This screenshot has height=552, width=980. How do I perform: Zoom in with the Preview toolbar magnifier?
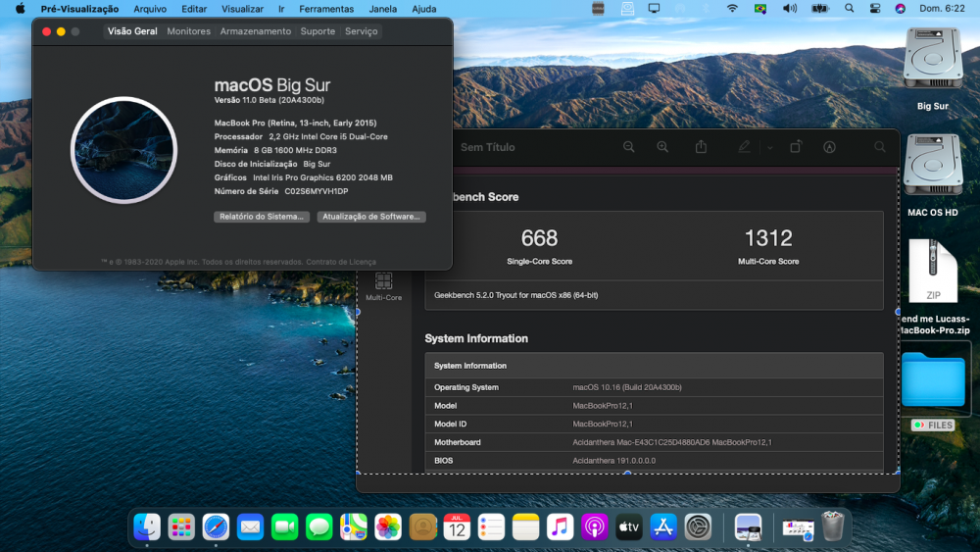(x=662, y=147)
